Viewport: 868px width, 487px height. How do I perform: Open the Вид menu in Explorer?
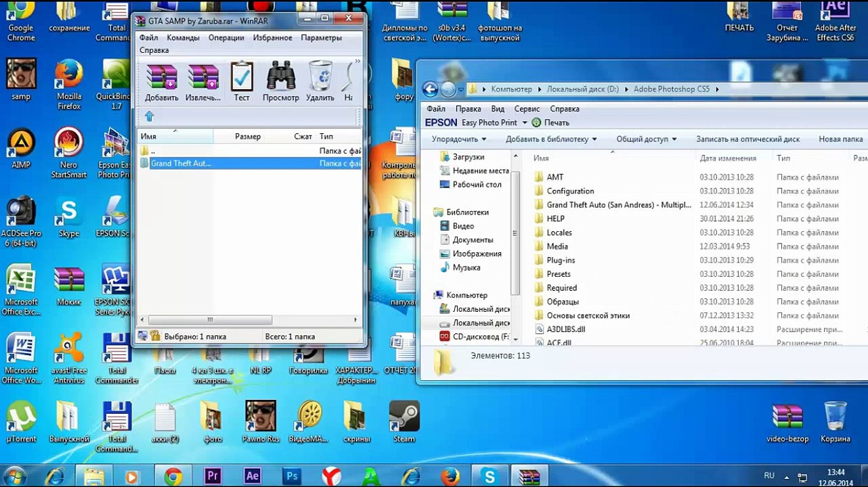(x=498, y=109)
